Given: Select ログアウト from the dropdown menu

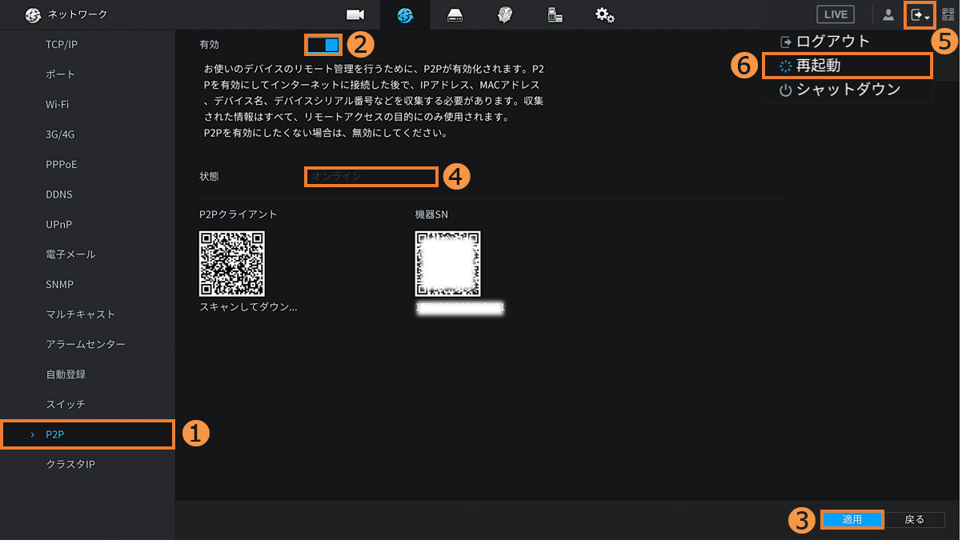Looking at the screenshot, I should coord(832,42).
